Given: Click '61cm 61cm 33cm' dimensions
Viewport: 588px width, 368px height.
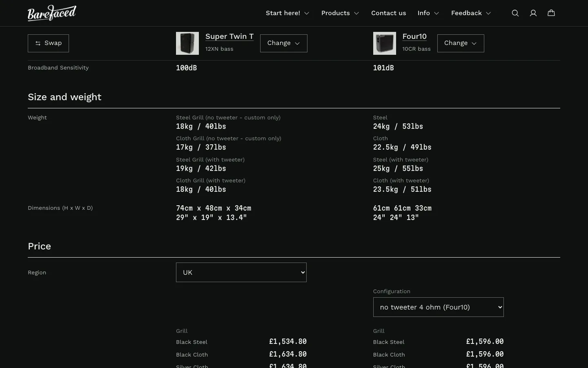Looking at the screenshot, I should 402,208.
